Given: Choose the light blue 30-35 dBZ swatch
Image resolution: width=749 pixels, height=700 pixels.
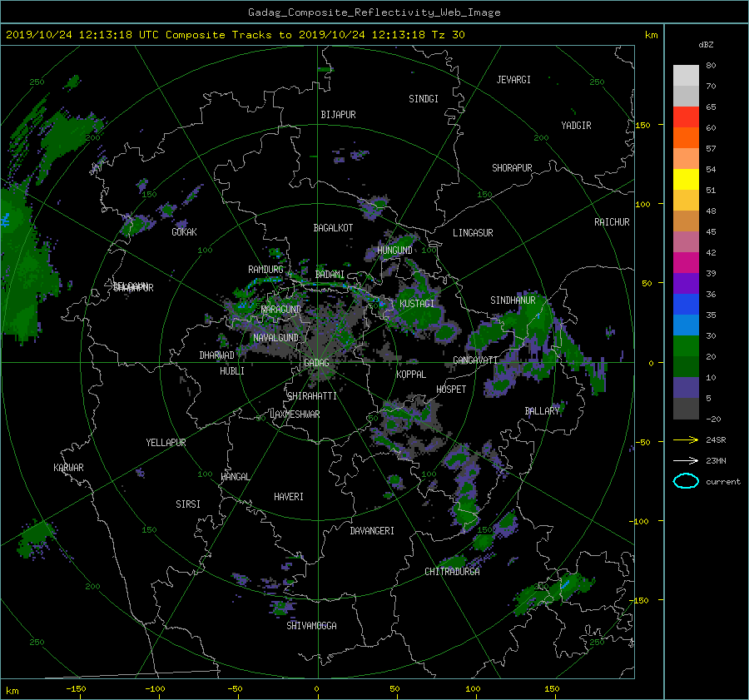Looking at the screenshot, I should tap(686, 325).
